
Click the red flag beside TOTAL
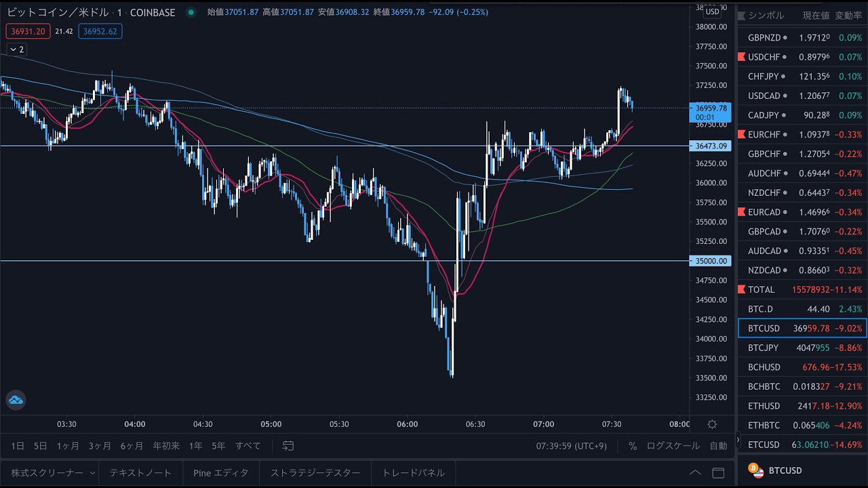[742, 289]
